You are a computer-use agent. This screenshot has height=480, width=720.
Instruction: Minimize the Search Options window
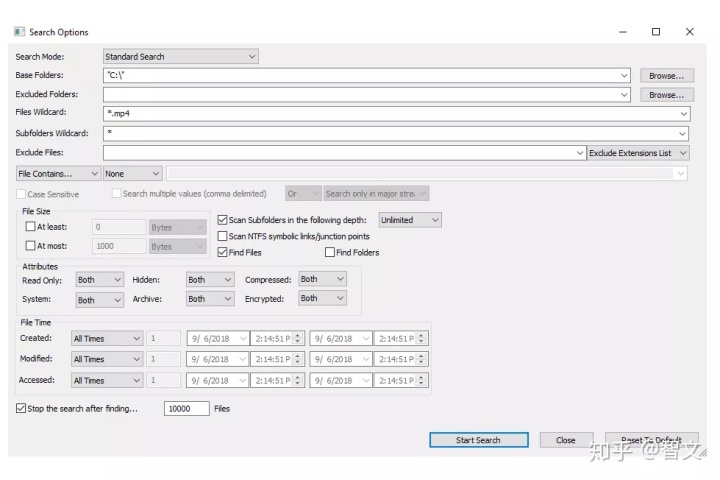coord(623,32)
